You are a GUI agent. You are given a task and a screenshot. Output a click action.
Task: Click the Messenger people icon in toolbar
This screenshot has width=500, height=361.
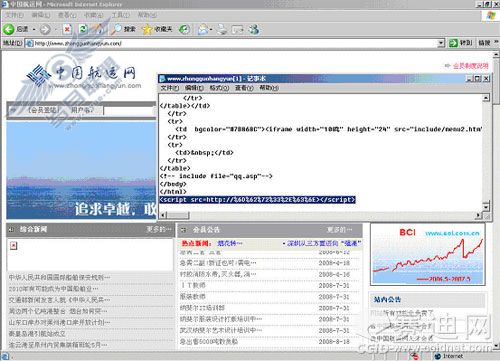click(254, 30)
